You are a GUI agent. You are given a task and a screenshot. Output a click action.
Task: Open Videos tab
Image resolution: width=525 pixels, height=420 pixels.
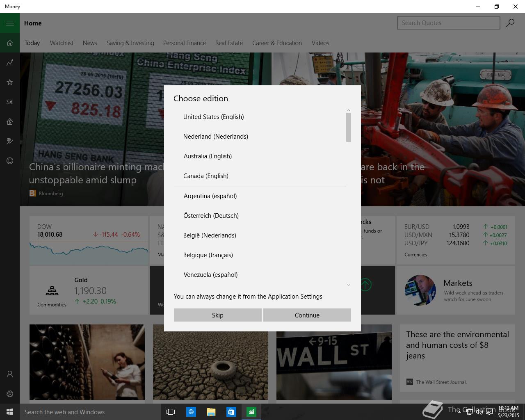(320, 43)
